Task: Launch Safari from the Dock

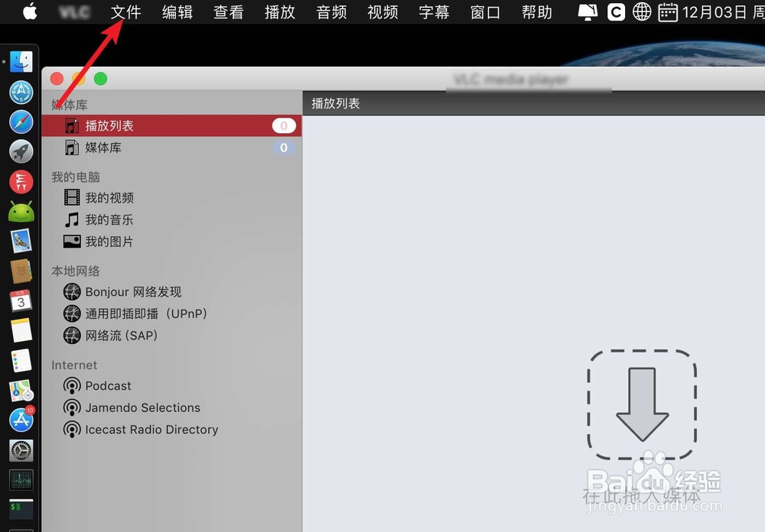Action: [x=21, y=122]
